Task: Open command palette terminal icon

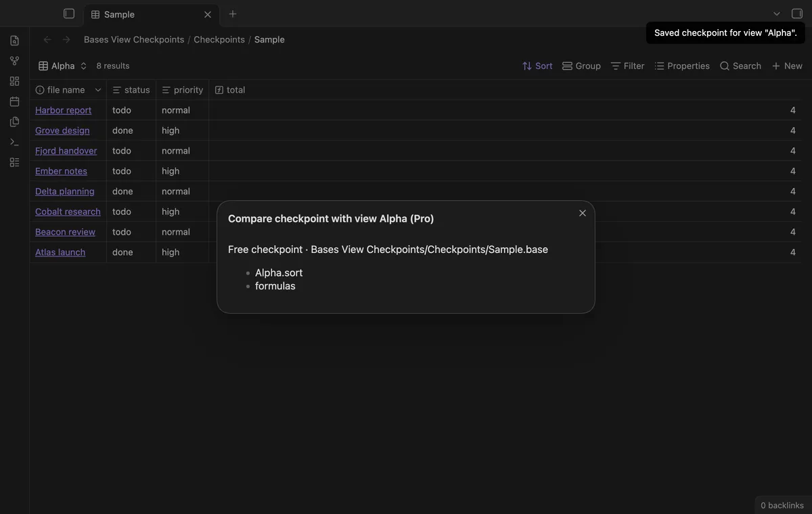Action: (x=14, y=142)
